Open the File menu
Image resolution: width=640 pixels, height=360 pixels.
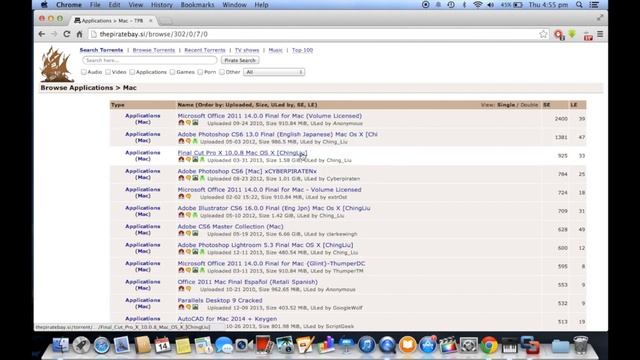95,5
